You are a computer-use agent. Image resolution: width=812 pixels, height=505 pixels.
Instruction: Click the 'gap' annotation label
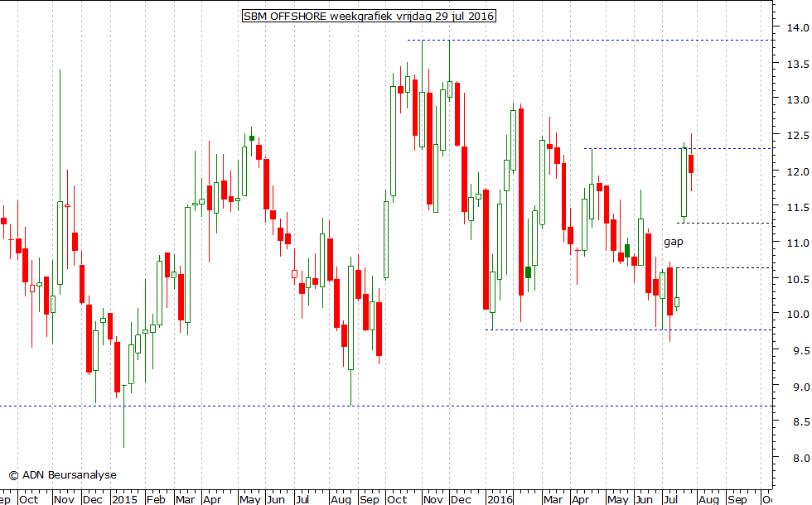point(673,242)
